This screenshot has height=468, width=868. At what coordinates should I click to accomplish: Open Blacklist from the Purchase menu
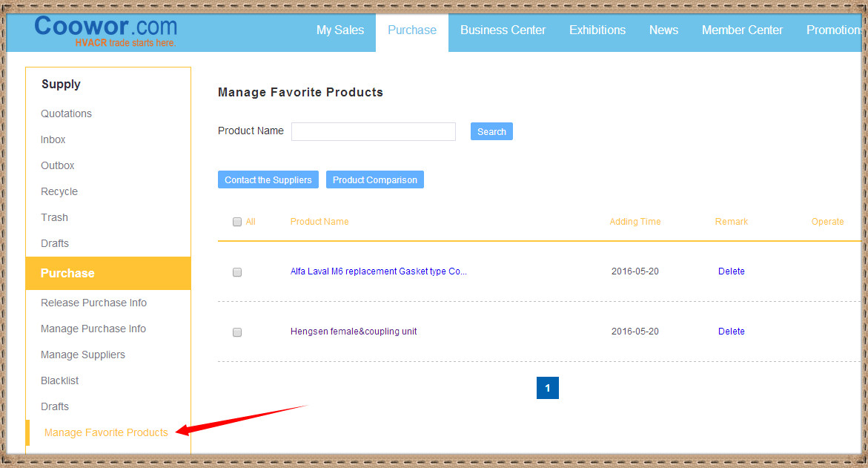pyautogui.click(x=59, y=380)
